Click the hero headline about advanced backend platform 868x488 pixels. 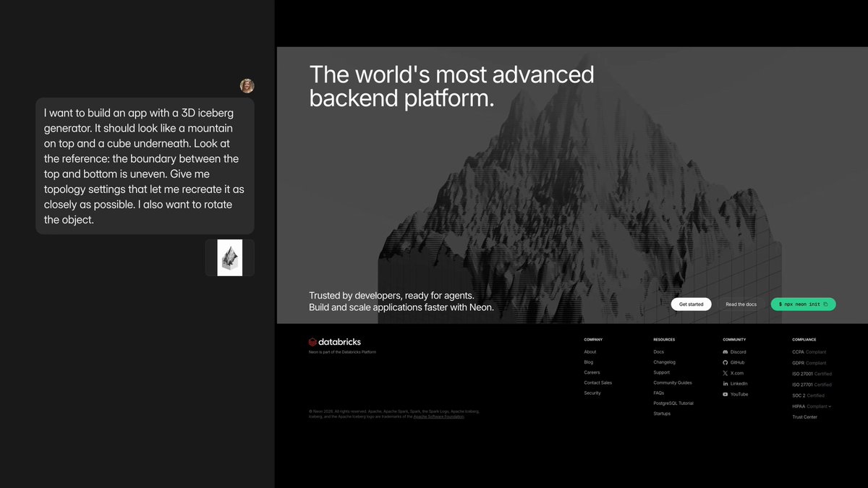pos(451,86)
